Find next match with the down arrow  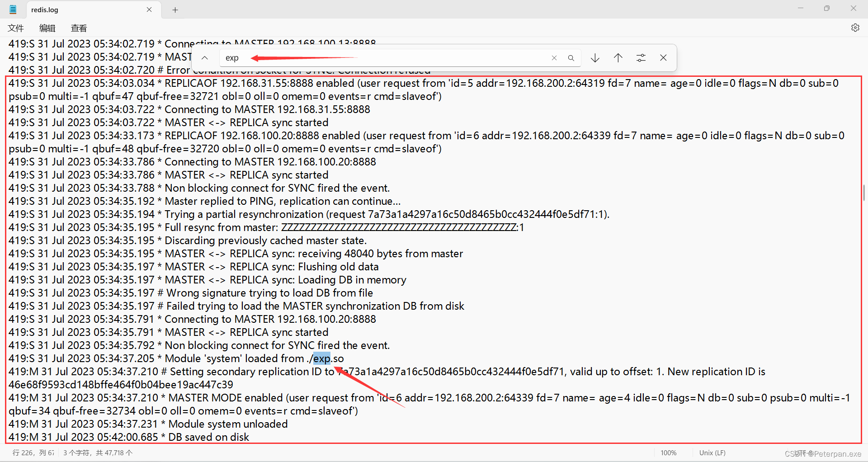pyautogui.click(x=595, y=58)
